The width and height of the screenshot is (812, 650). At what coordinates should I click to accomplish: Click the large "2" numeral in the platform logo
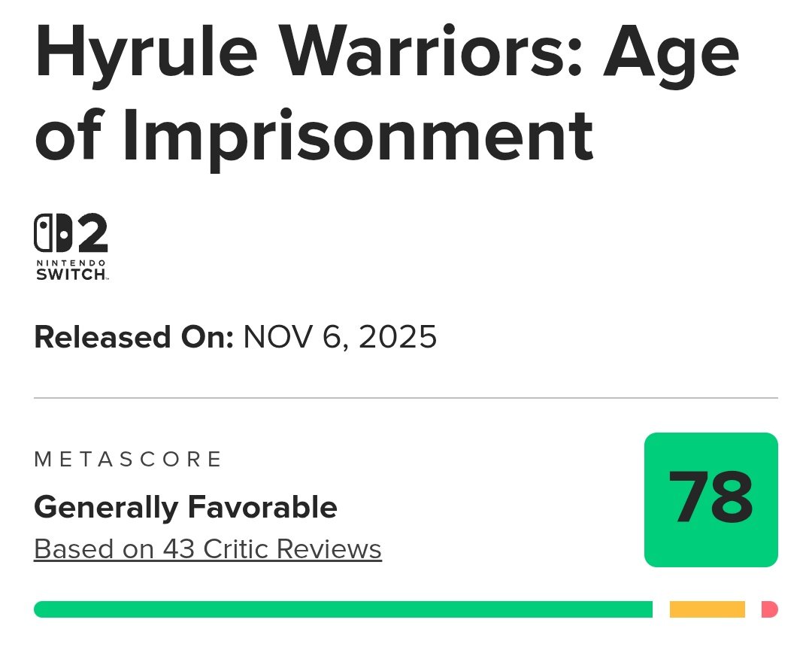(93, 233)
